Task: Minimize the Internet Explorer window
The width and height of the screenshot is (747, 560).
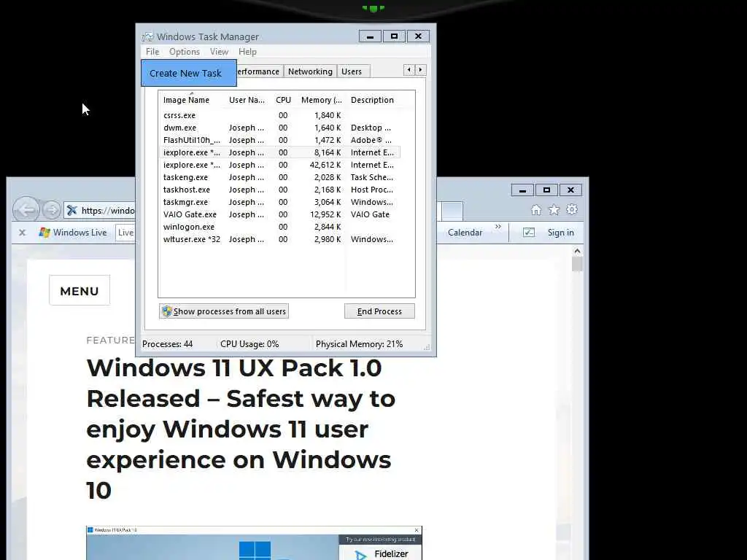Action: pos(522,190)
